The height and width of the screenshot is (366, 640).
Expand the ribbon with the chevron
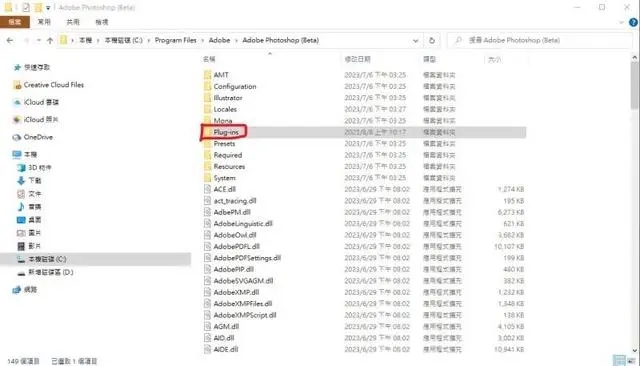(x=621, y=22)
